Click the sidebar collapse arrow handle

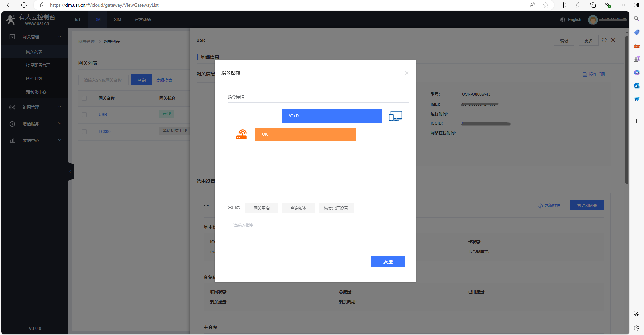coord(70,172)
